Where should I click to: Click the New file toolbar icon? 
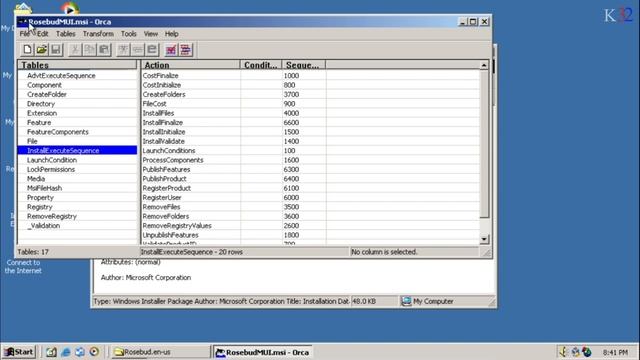pos(27,50)
